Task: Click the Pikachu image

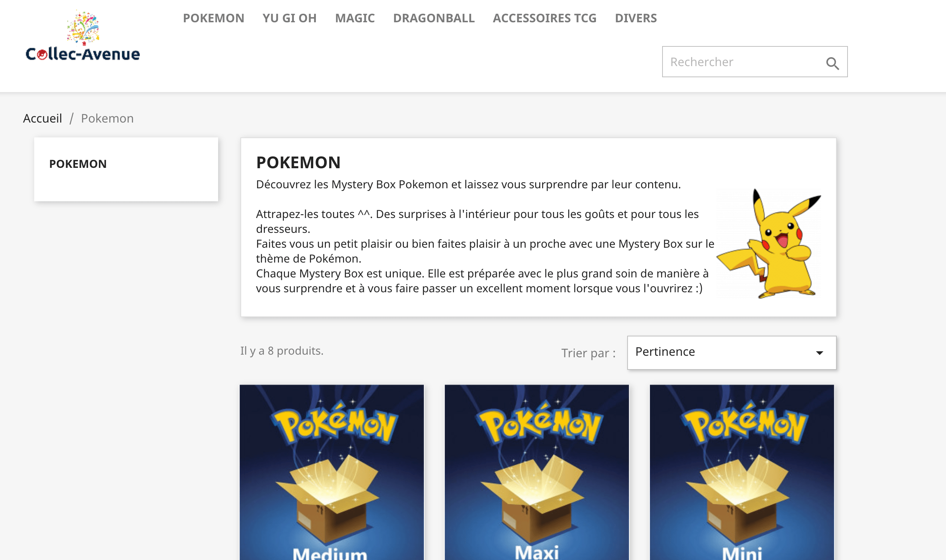Action: click(770, 244)
